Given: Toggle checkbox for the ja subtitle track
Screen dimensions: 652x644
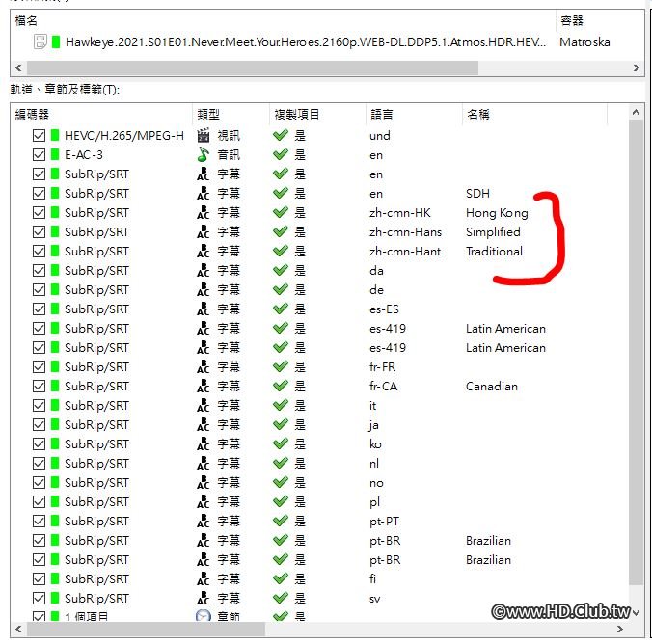Looking at the screenshot, I should pyautogui.click(x=40, y=424).
